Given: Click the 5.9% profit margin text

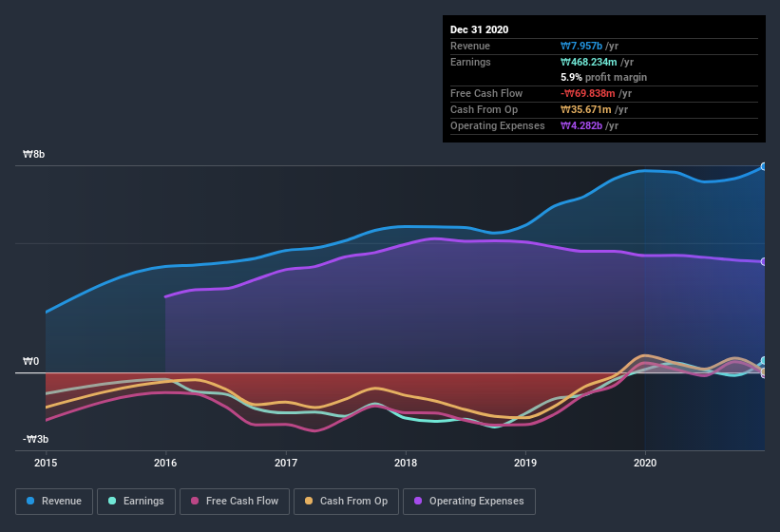Looking at the screenshot, I should 603,77.
